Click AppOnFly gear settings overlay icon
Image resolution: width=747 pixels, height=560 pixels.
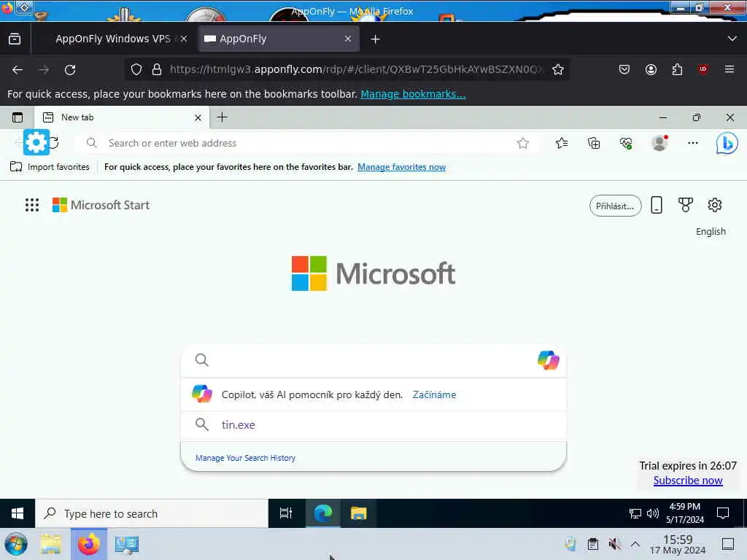pyautogui.click(x=36, y=142)
